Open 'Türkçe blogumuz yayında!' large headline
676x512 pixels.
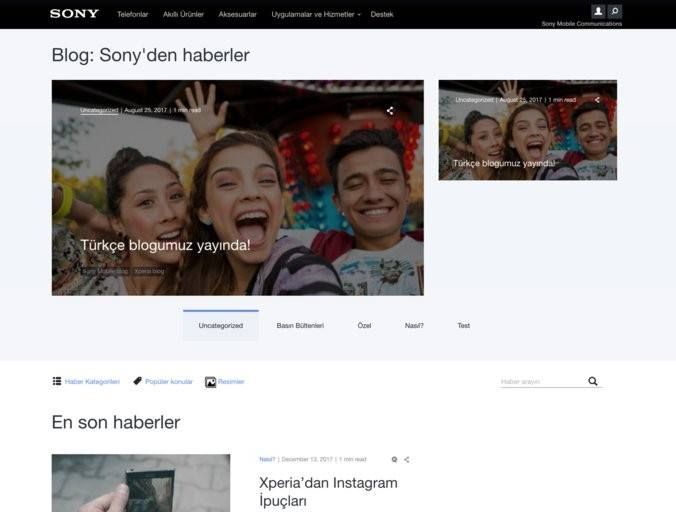click(165, 245)
